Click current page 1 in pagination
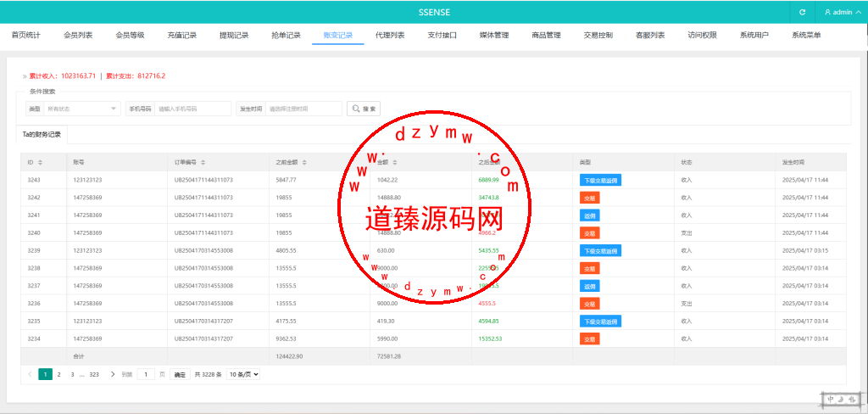Image resolution: width=868 pixels, height=414 pixels. click(46, 374)
